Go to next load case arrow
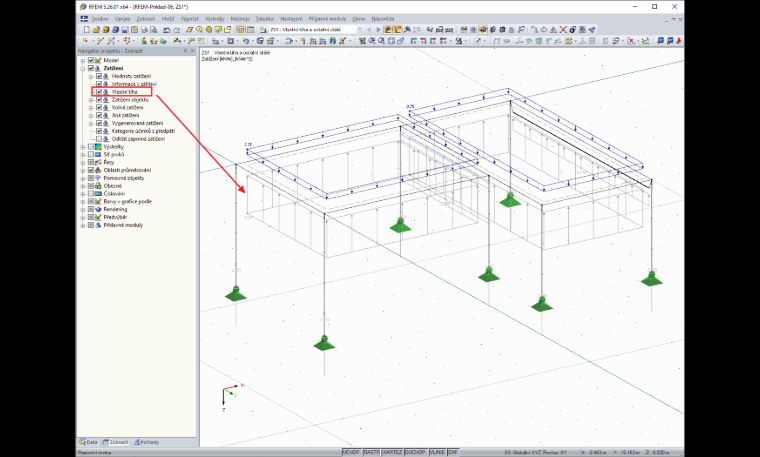 tap(379, 30)
